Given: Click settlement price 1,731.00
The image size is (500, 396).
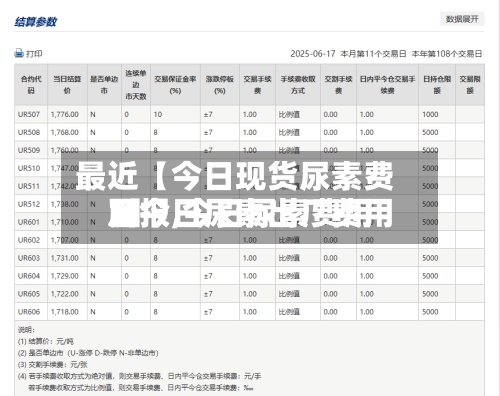Looking at the screenshot, I should pyautogui.click(x=65, y=258).
